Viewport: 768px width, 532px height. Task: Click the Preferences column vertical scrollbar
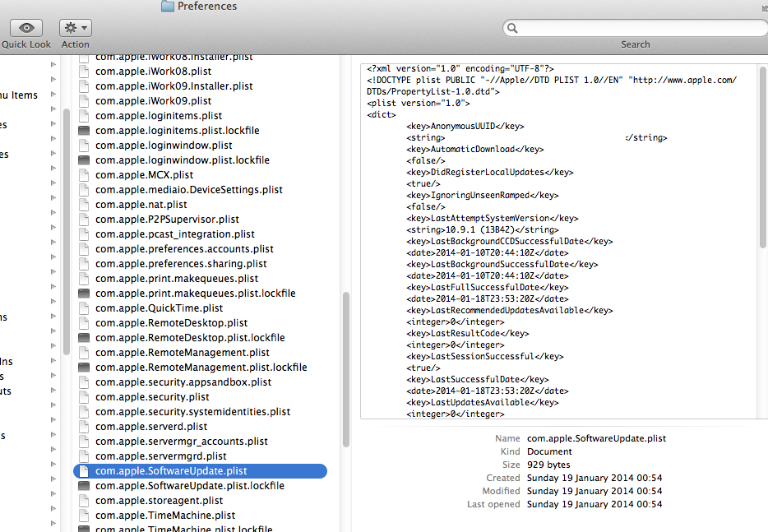(x=346, y=370)
